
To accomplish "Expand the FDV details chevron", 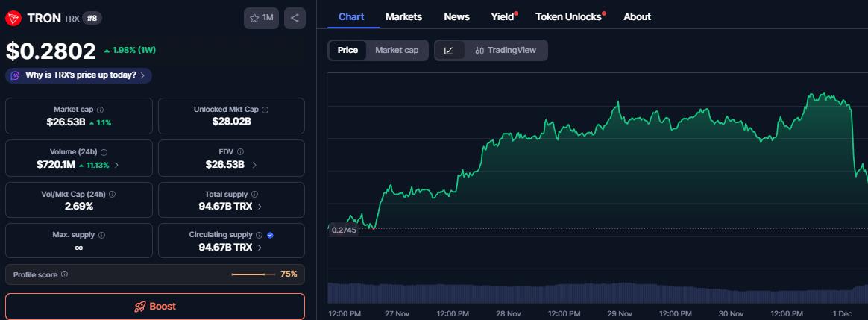I will click(x=254, y=165).
